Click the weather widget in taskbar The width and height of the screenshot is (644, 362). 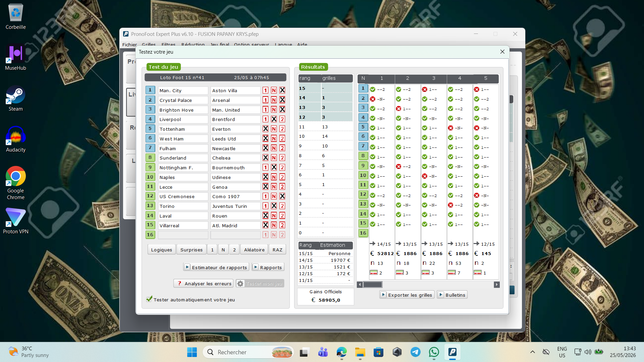[x=29, y=352]
